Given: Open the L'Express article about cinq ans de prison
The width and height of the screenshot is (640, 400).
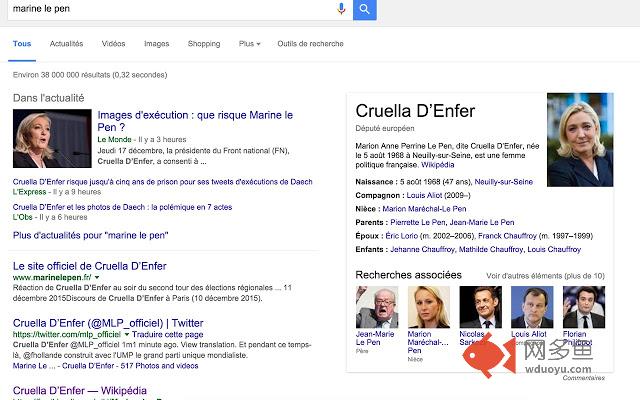Looking at the screenshot, I should (x=162, y=182).
